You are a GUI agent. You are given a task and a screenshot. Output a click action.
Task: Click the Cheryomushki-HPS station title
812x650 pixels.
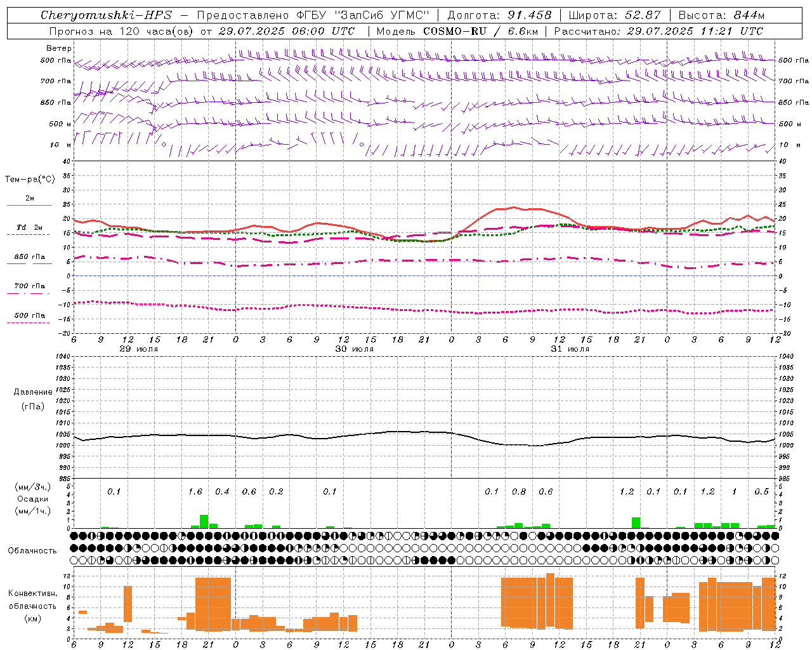point(106,15)
